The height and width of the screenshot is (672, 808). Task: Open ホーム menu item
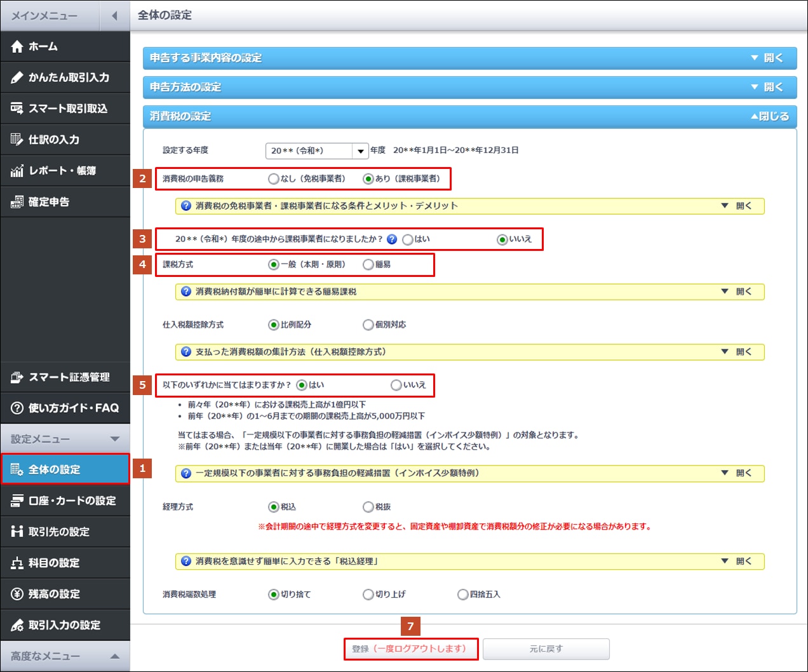[x=65, y=46]
